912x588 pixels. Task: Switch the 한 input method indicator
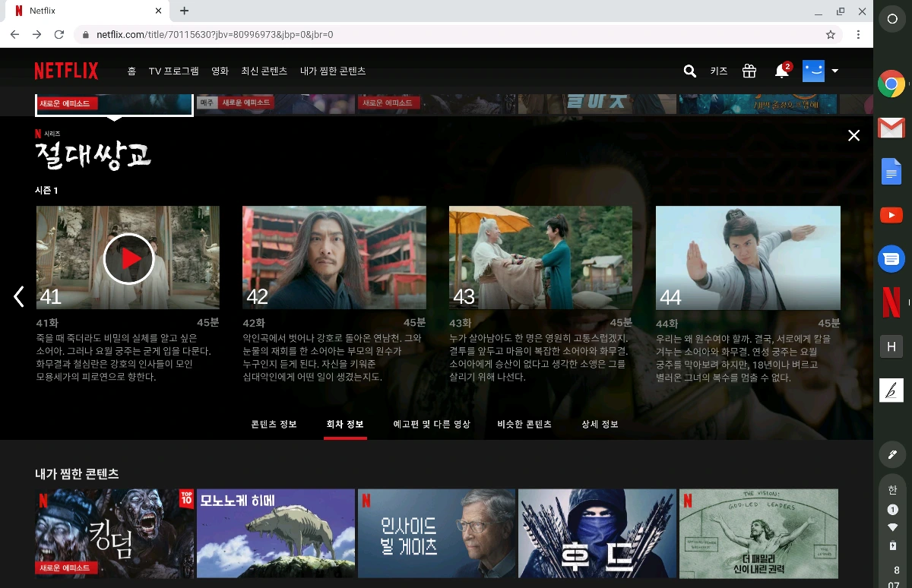pyautogui.click(x=893, y=490)
